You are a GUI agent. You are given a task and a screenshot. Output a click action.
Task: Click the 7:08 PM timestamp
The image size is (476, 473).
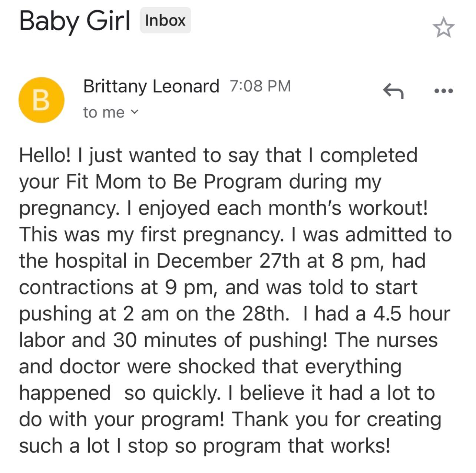260,86
